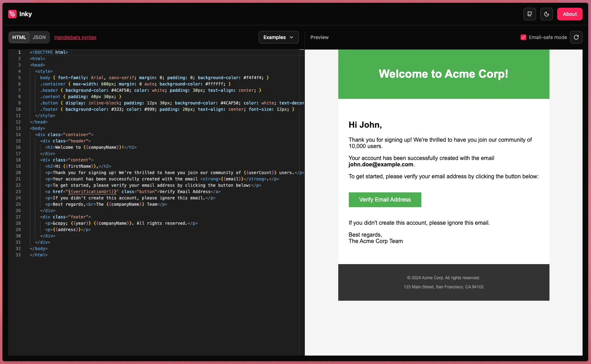Click john.doe@example.com in the preview
Viewport: 591px width, 364px height.
click(x=381, y=165)
